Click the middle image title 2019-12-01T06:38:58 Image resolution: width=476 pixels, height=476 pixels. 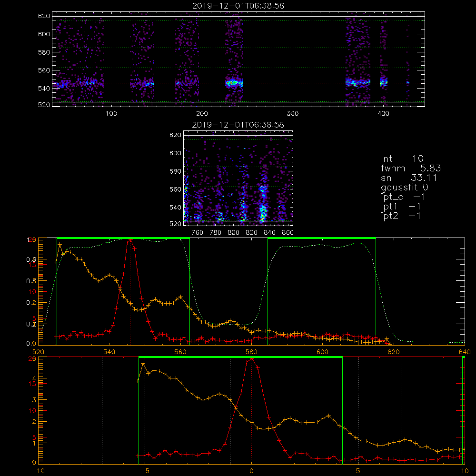(x=238, y=125)
